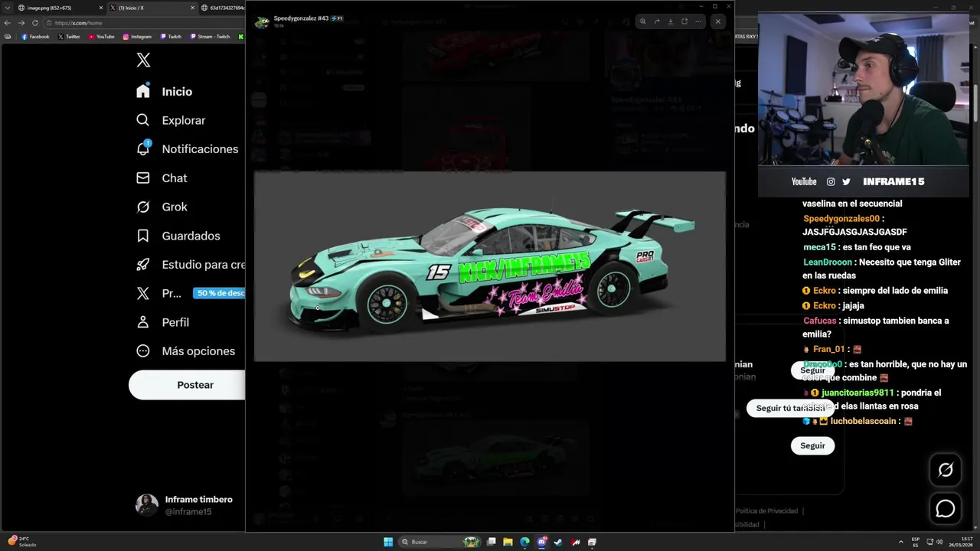Click the 50 % de desc. Premium badge
Image resolution: width=980 pixels, height=551 pixels.
(220, 293)
